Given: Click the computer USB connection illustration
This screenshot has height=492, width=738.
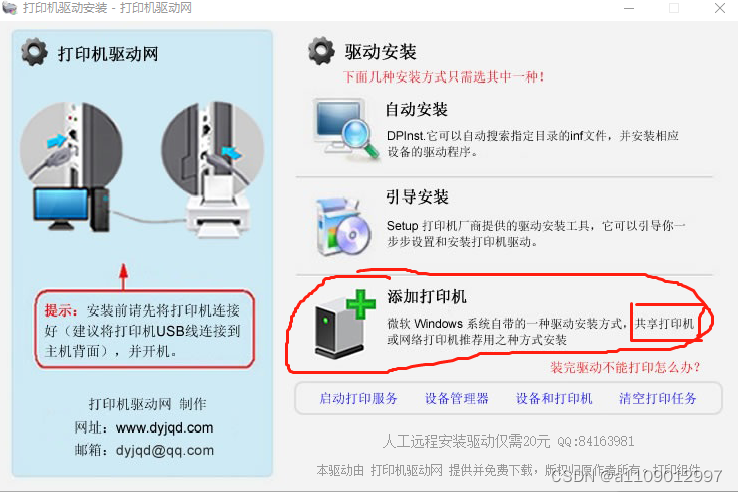Looking at the screenshot, I should click(x=71, y=166).
